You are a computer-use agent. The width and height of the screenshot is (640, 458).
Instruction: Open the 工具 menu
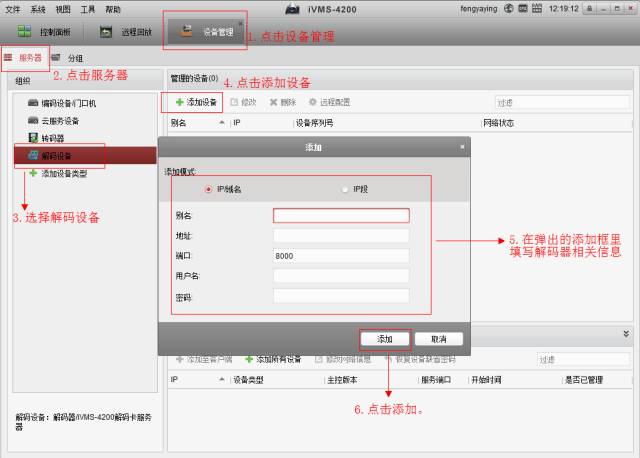point(88,8)
